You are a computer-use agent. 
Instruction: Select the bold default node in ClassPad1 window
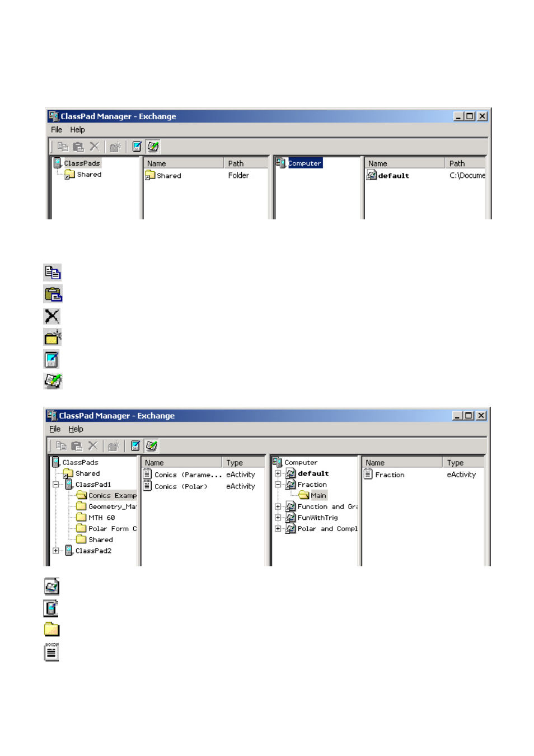[313, 473]
